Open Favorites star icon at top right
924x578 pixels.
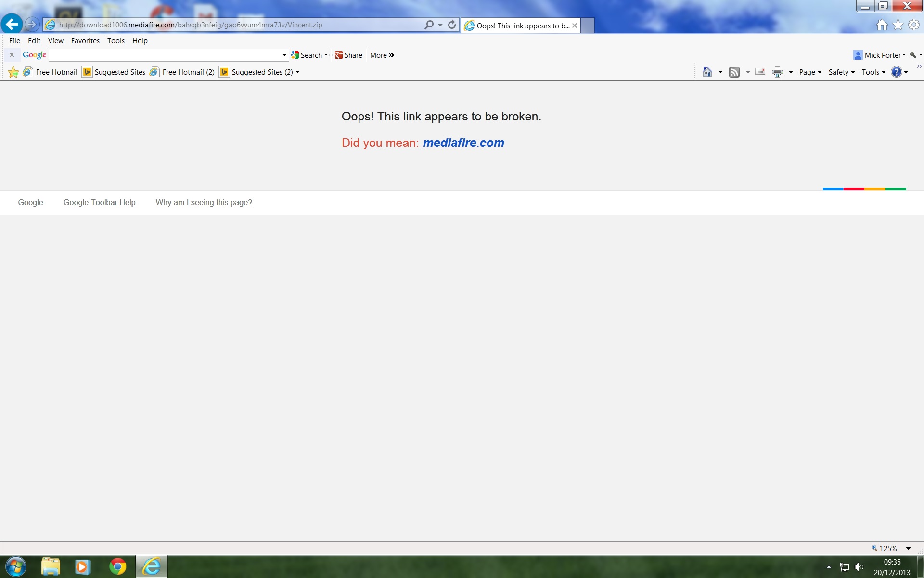pyautogui.click(x=898, y=25)
